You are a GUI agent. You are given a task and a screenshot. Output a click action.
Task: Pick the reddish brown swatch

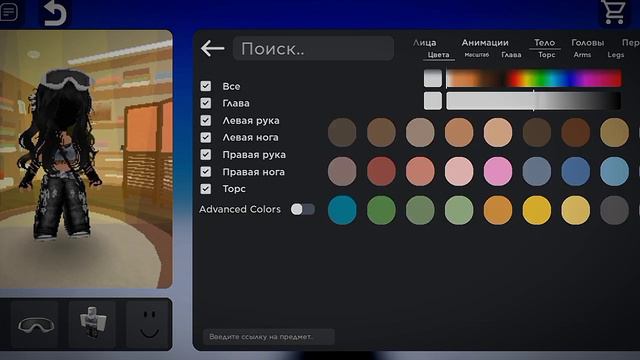576,132
